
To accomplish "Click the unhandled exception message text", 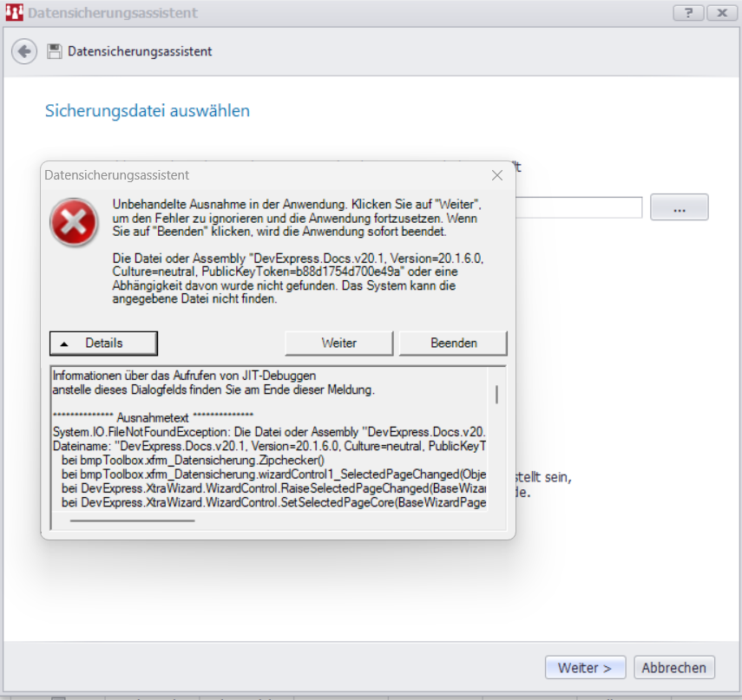I will tap(295, 217).
